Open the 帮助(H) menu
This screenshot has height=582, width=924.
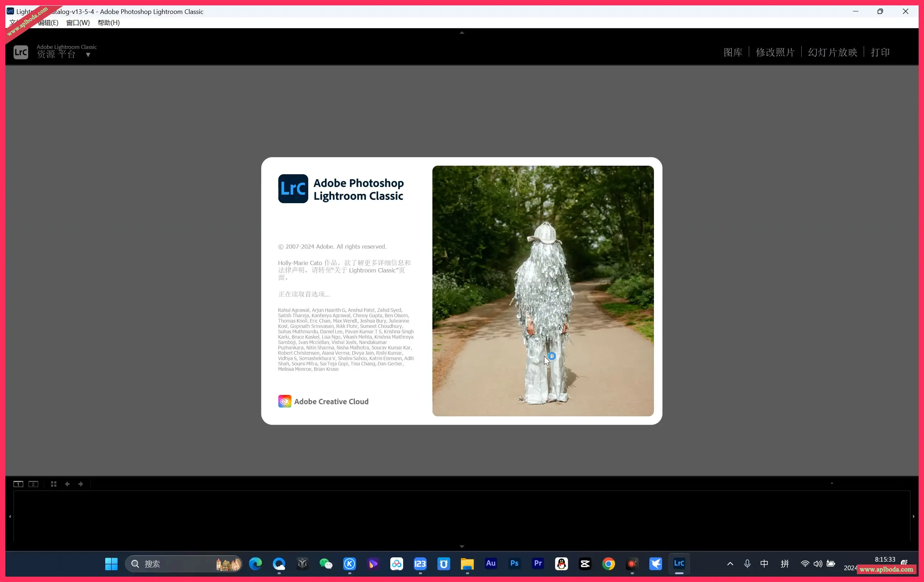[108, 22]
